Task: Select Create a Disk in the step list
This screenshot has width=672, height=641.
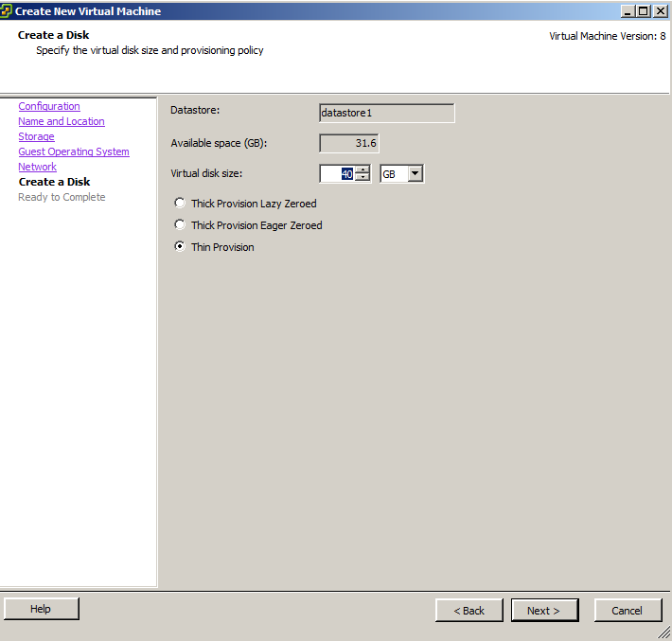Action: coord(55,182)
